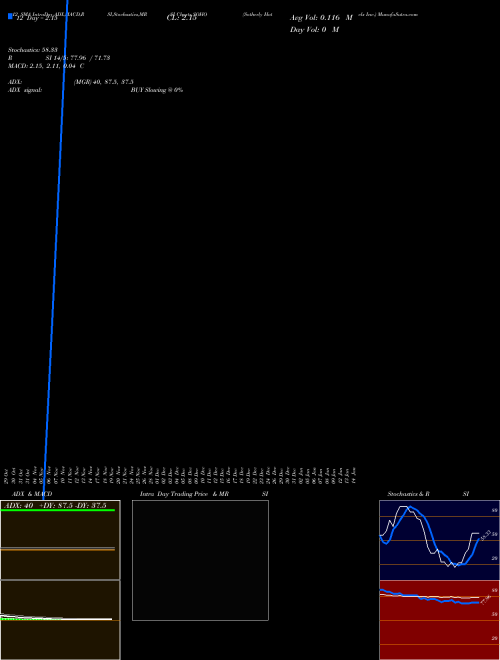Image resolution: width=500 pixels, height=660 pixels.
Task: Click the 'Avg Vol: 0.116 M' readout
Action: 321,18
